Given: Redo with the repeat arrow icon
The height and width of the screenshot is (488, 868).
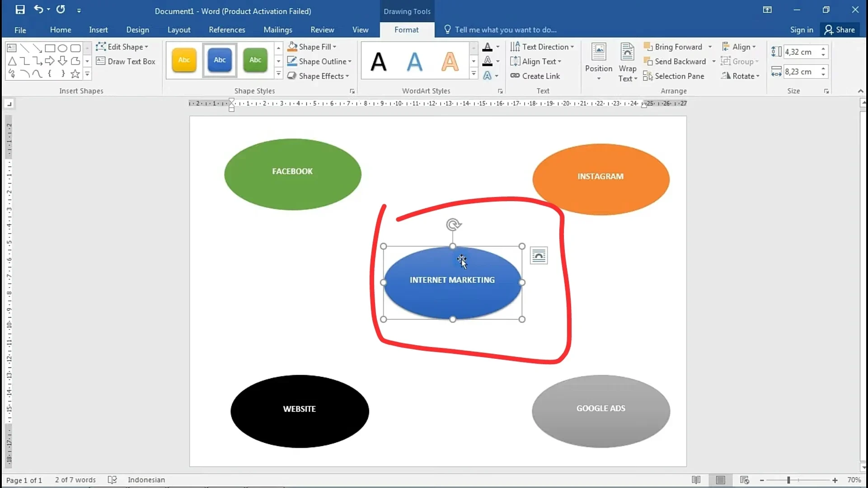Looking at the screenshot, I should pos(61,9).
